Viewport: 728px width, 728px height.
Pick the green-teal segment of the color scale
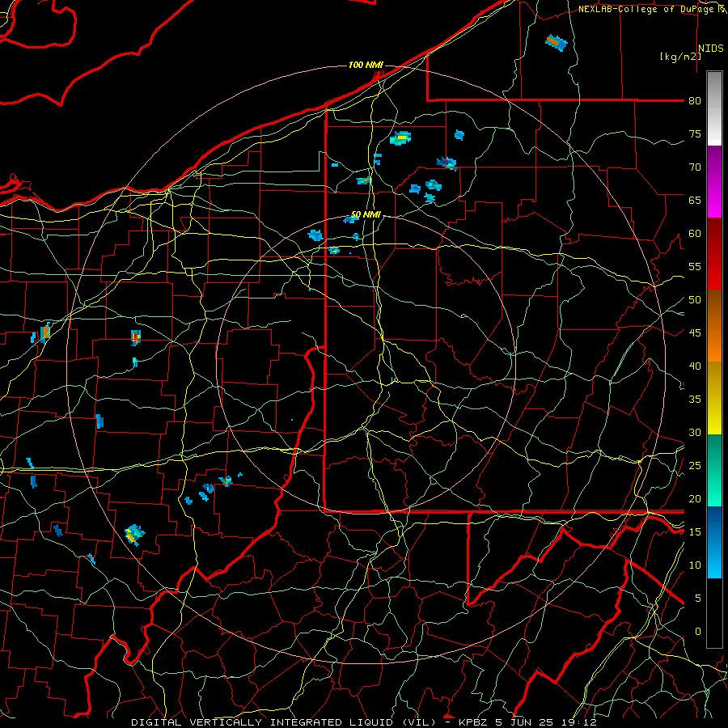pos(714,470)
